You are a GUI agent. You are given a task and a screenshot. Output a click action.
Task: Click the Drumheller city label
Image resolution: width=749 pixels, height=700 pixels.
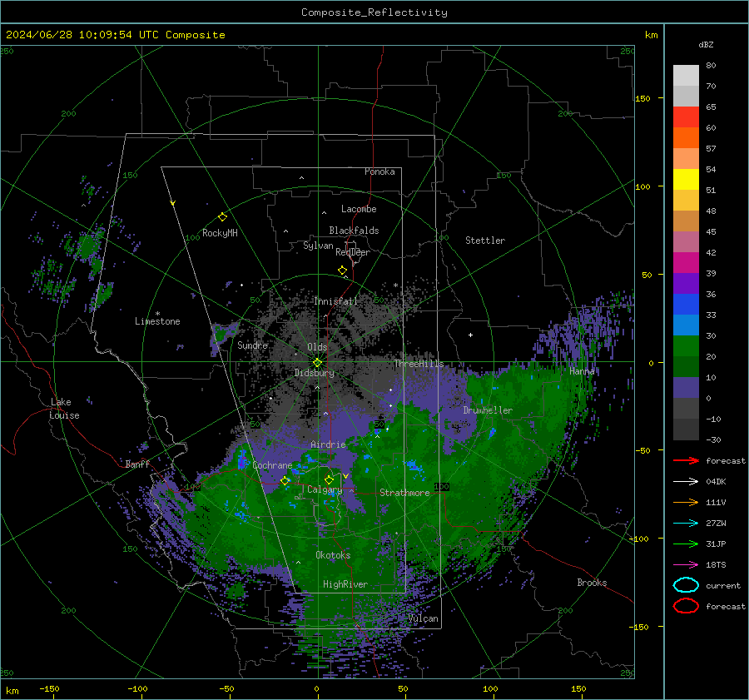[x=488, y=410]
